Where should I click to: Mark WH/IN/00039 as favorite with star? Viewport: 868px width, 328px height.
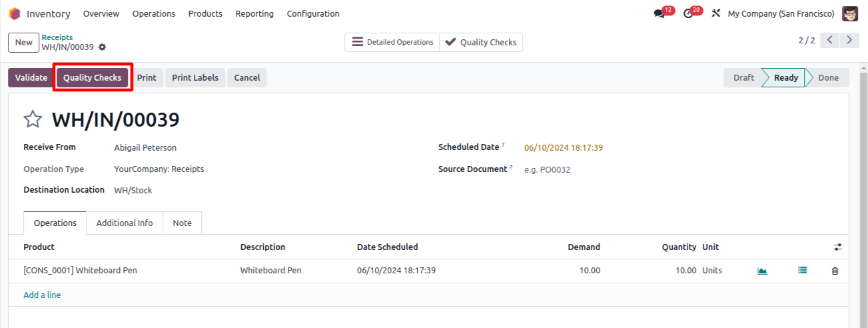tap(33, 119)
